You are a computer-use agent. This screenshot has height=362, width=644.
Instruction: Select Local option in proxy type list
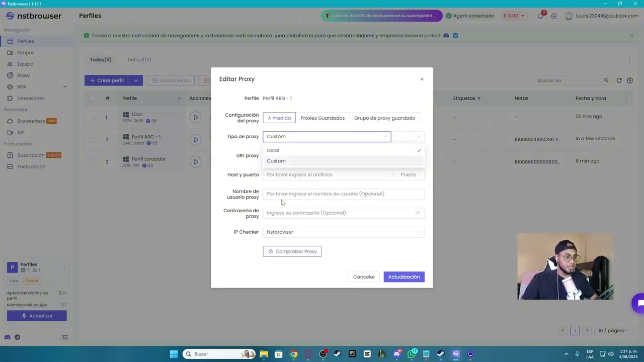344,150
